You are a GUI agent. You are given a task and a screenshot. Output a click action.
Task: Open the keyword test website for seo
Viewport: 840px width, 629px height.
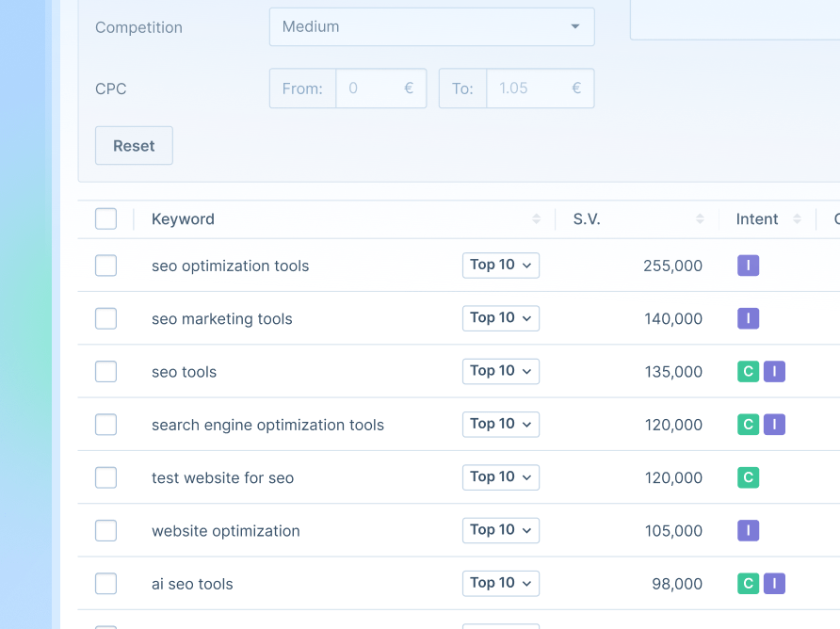tap(222, 477)
